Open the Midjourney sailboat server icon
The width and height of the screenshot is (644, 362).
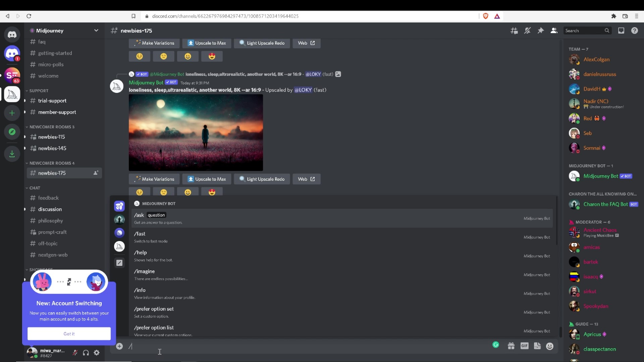pos(12,94)
